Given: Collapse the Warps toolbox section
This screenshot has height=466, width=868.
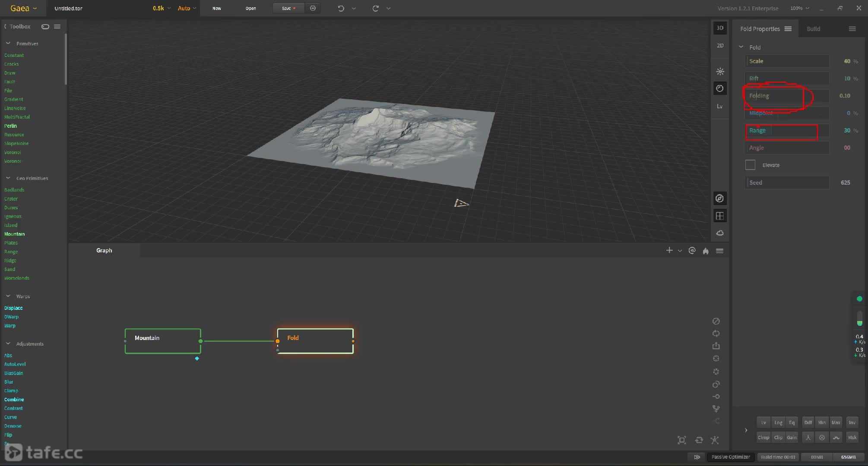Looking at the screenshot, I should [x=8, y=296].
